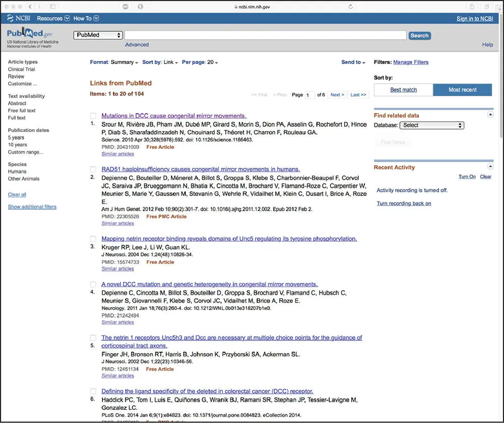Image resolution: width=504 pixels, height=423 pixels.
Task: Click the Safari share icon
Action: 472,6
